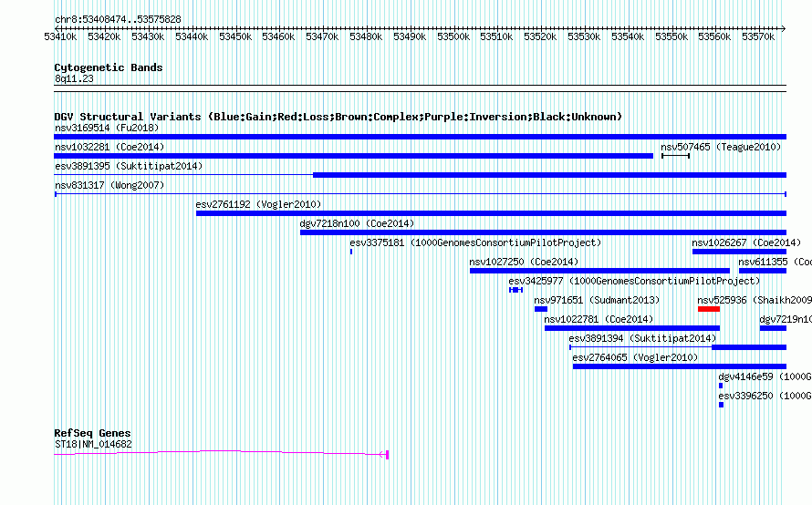Click the nsv1027250 blue bar

599,271
